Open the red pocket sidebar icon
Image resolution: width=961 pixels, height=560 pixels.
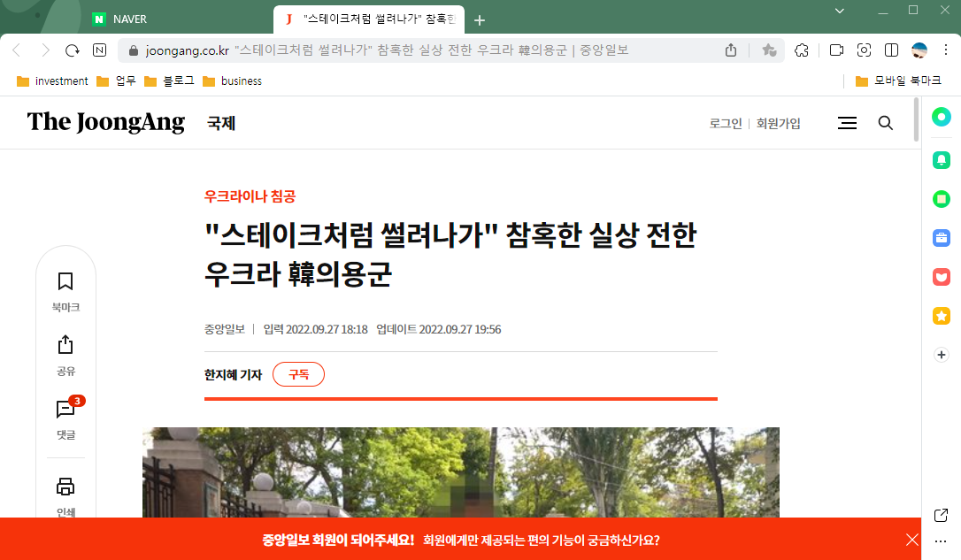tap(942, 277)
